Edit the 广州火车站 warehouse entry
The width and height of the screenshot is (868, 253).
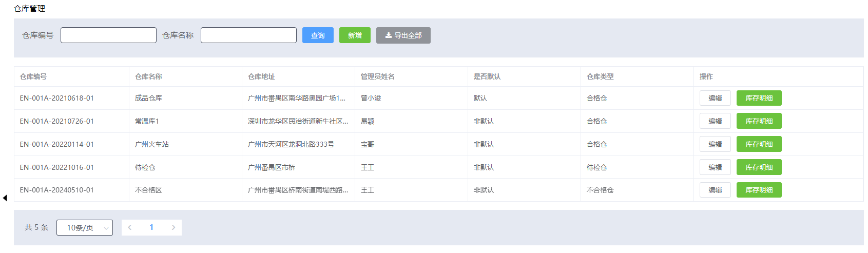(715, 144)
